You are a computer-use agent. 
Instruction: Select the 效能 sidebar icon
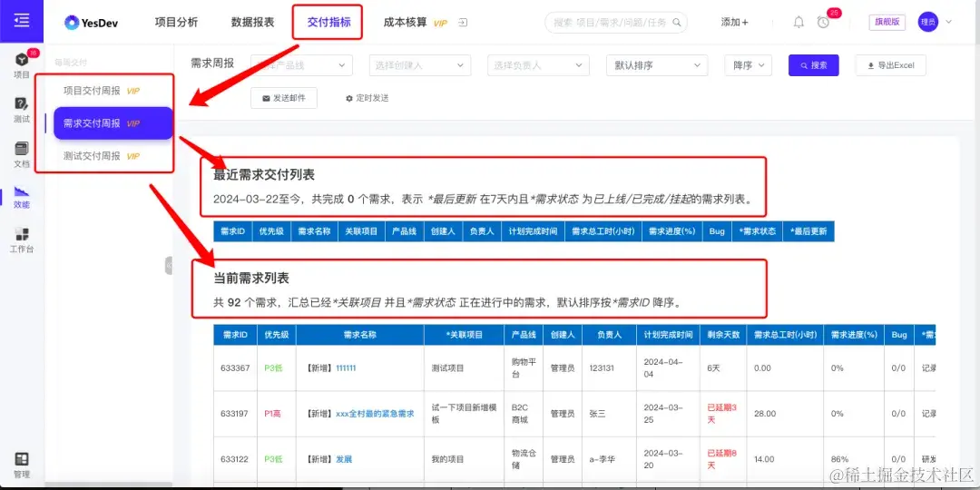coord(21,196)
